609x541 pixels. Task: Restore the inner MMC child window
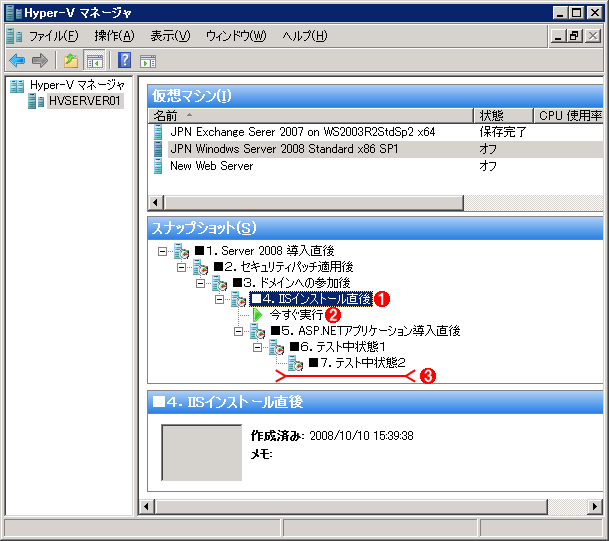tap(575, 36)
